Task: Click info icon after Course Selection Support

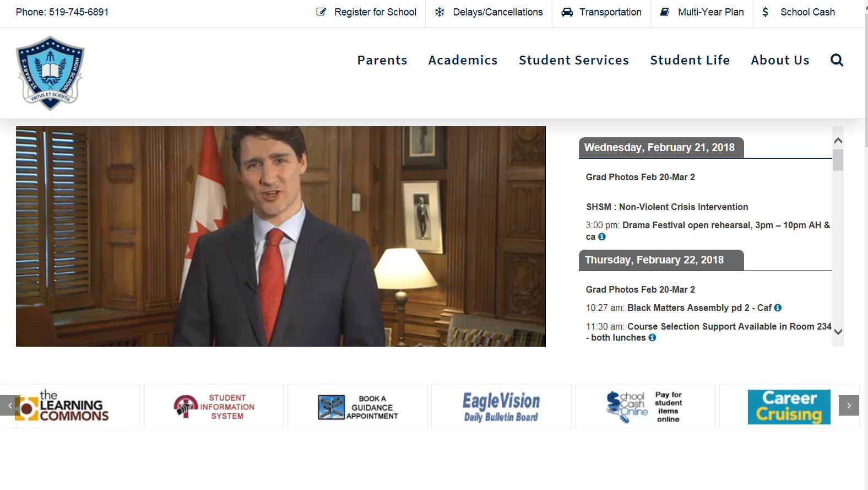Action: pos(652,338)
